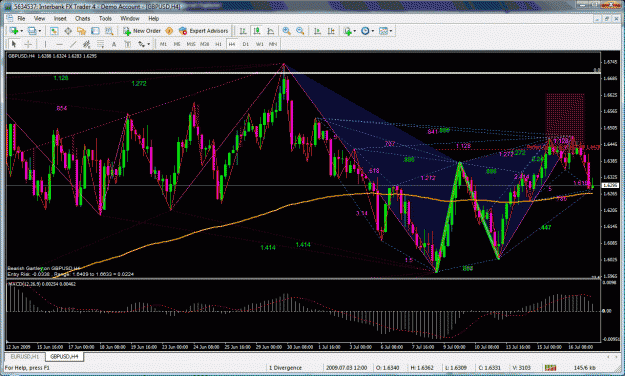The width and height of the screenshot is (625, 376).
Task: Select the Text Label tool
Action: pos(128,44)
